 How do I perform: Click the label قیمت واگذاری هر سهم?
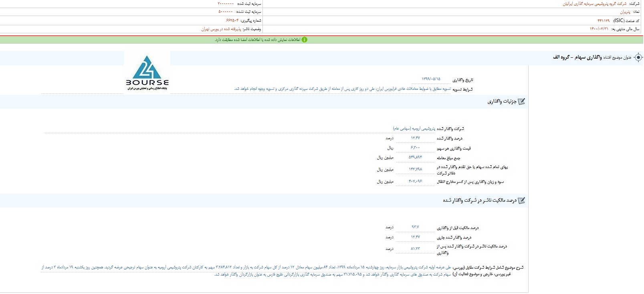coord(454,148)
